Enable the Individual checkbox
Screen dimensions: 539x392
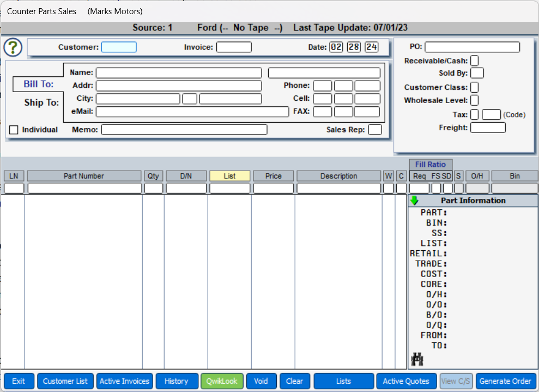pyautogui.click(x=13, y=130)
